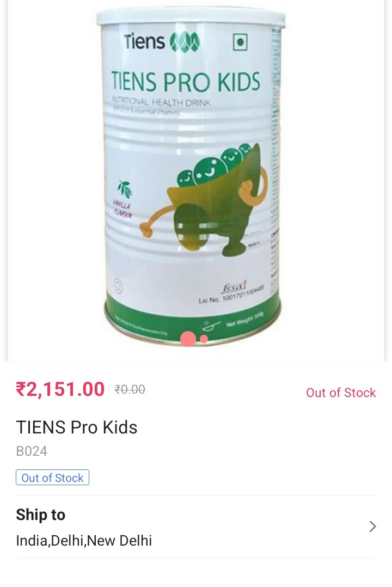Tap the small circular mark at can bottom-left
Viewport: 392px width, 587px height.
(x=118, y=287)
